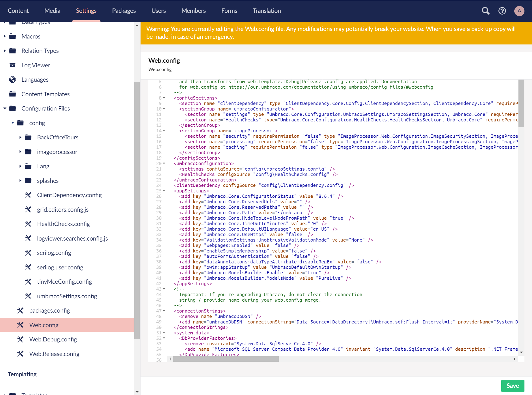
Task: Click the HealthChecks.config tools icon
Action: tap(28, 224)
